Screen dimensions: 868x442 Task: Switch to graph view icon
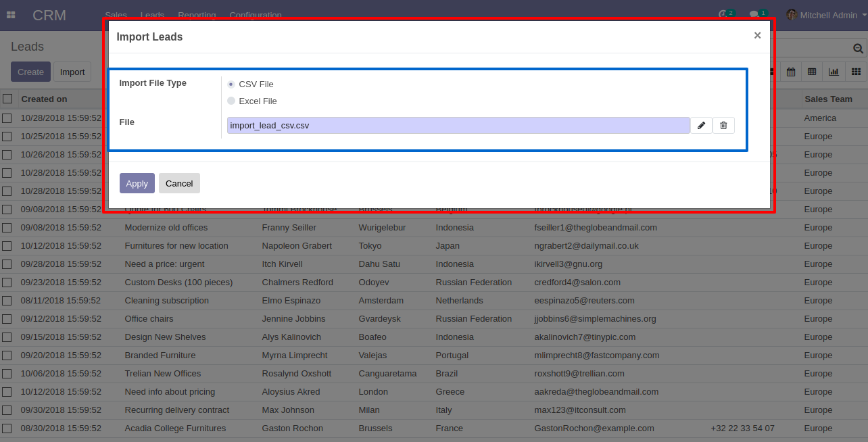click(x=834, y=72)
